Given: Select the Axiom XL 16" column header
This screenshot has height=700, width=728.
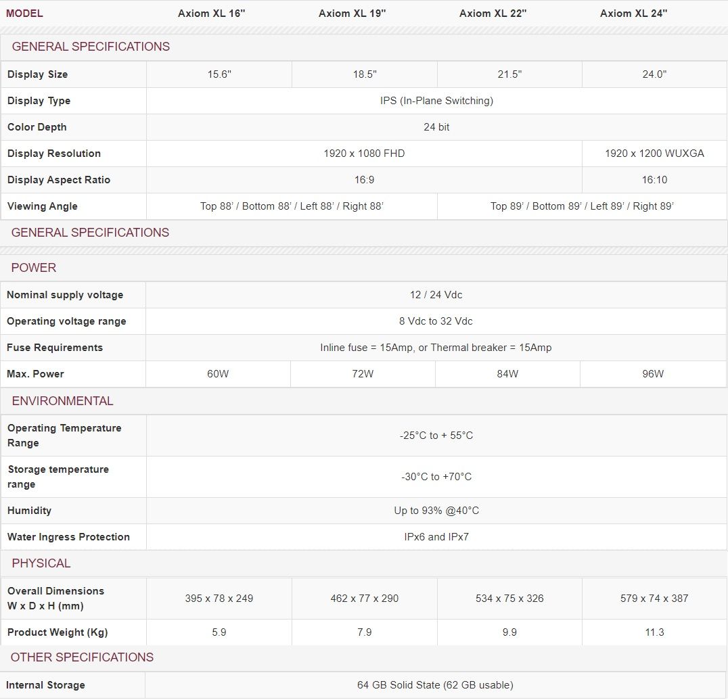Looking at the screenshot, I should 212,14.
